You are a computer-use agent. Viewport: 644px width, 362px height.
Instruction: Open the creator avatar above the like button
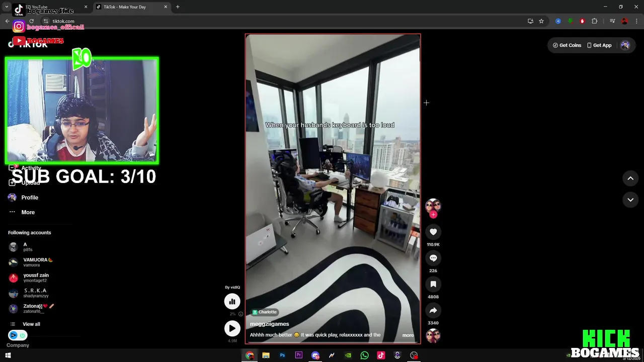[x=433, y=206]
